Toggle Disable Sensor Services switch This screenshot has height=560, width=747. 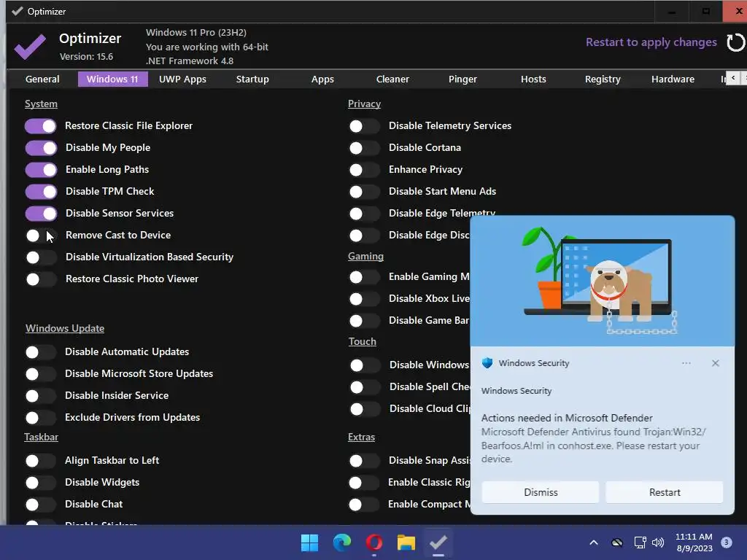point(41,214)
